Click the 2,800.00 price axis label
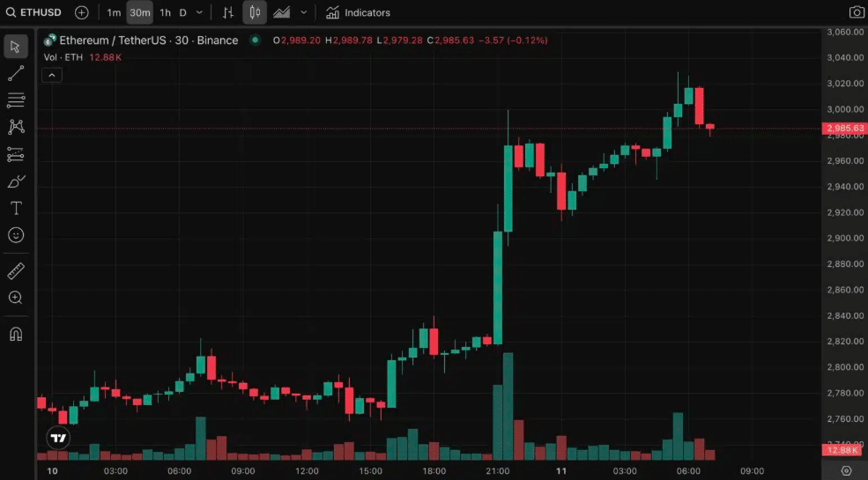Image resolution: width=868 pixels, height=480 pixels. pos(845,367)
